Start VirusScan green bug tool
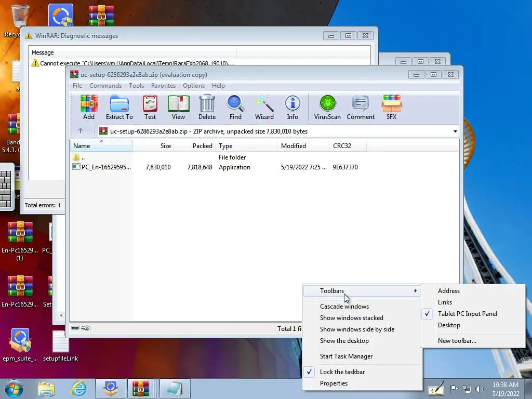 pyautogui.click(x=327, y=107)
